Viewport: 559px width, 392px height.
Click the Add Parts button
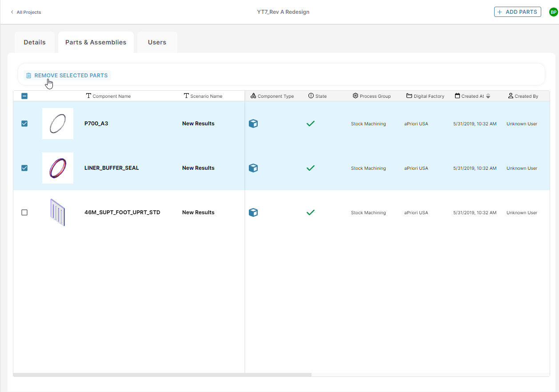point(517,12)
